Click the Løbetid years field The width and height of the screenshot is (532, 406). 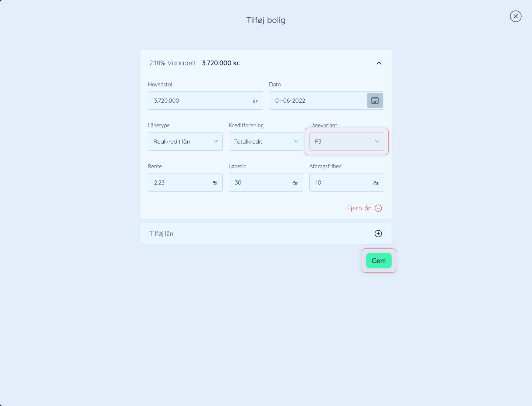[x=266, y=182]
